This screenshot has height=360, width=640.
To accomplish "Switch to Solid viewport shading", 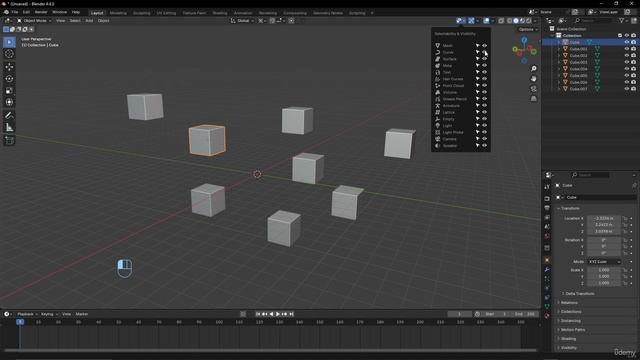I will [516, 20].
